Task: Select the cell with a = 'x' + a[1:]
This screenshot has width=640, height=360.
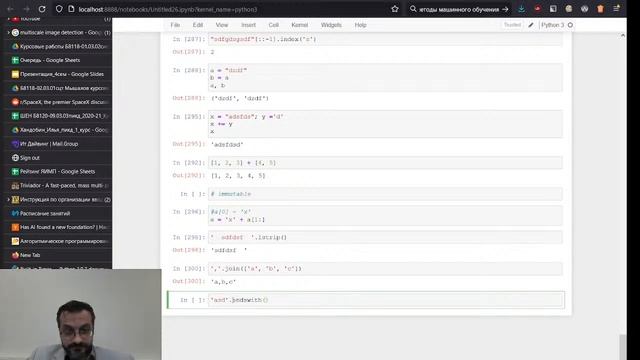Action: point(385,216)
